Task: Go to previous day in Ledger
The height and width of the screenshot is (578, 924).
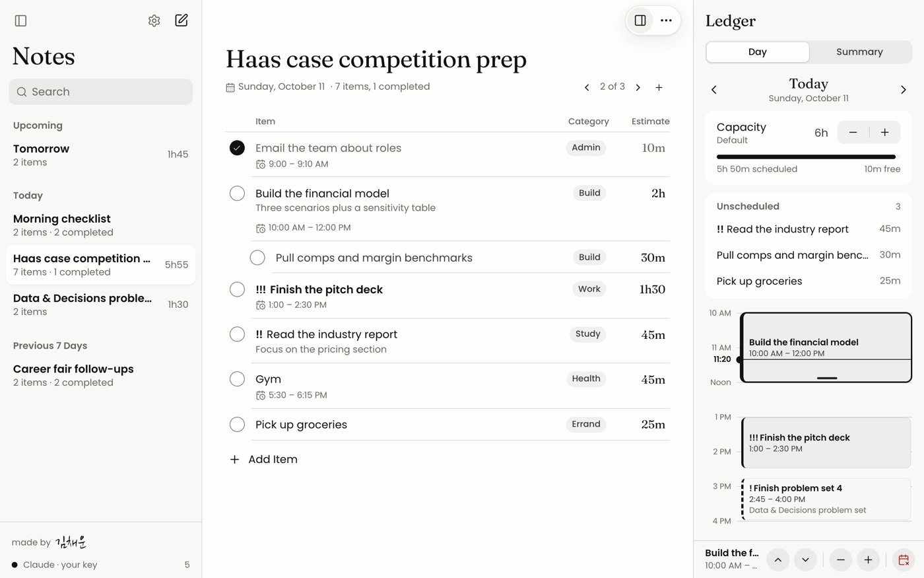Action: click(714, 90)
